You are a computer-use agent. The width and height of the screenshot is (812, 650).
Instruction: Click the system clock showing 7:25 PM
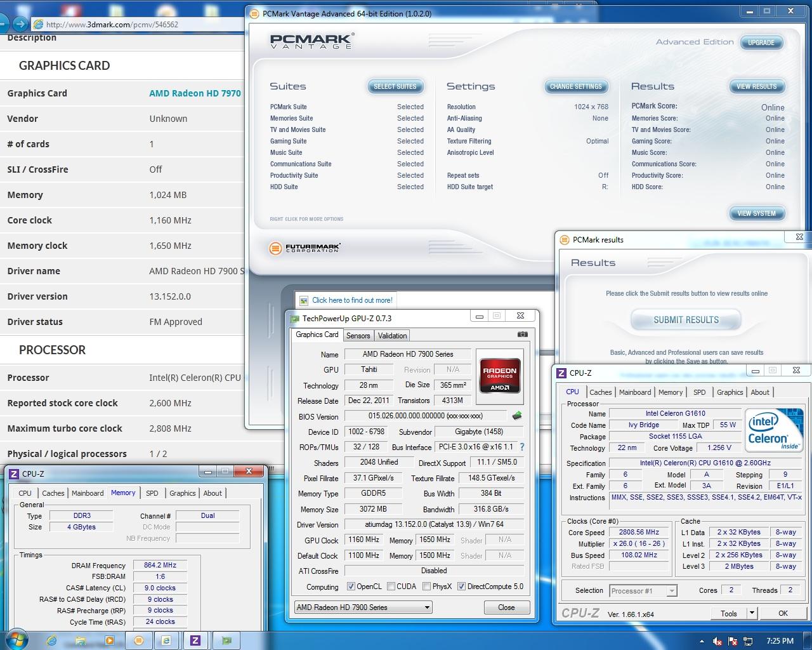pyautogui.click(x=780, y=640)
